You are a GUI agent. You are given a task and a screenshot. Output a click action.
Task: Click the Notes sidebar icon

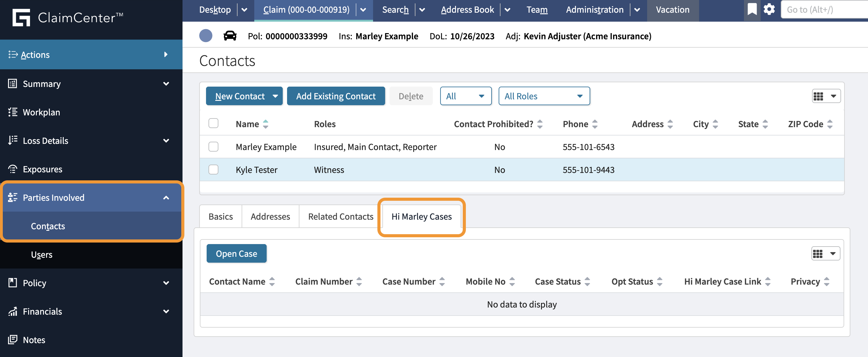pyautogui.click(x=13, y=340)
